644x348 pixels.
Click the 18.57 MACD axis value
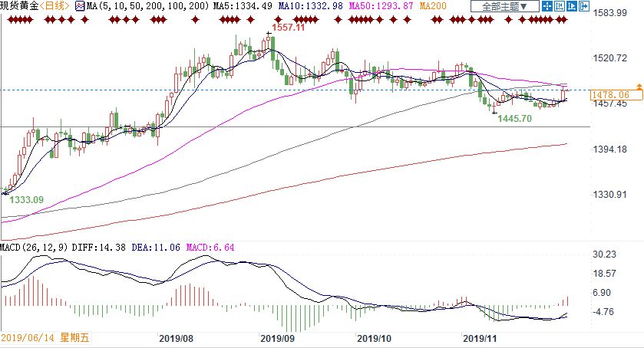click(x=605, y=274)
